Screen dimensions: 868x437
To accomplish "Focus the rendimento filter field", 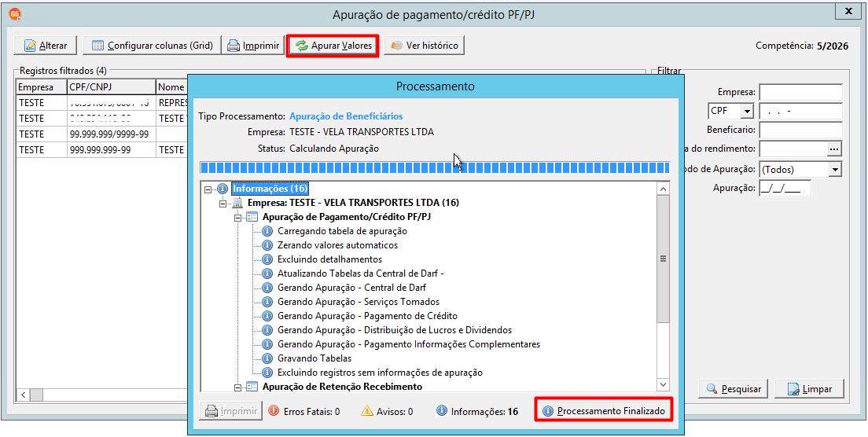I will click(793, 149).
